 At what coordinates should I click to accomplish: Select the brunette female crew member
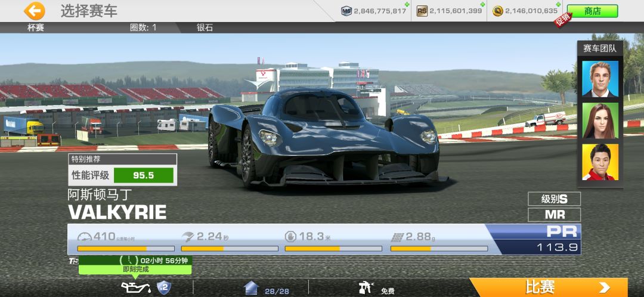coord(600,120)
